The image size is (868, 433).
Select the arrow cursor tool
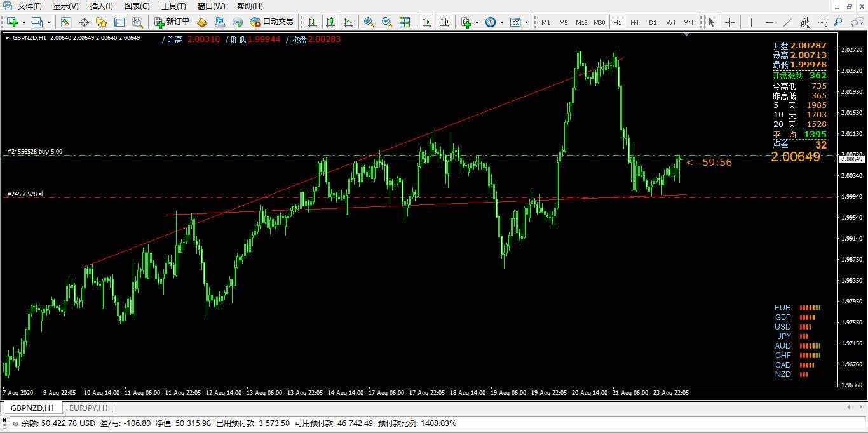pyautogui.click(x=712, y=22)
